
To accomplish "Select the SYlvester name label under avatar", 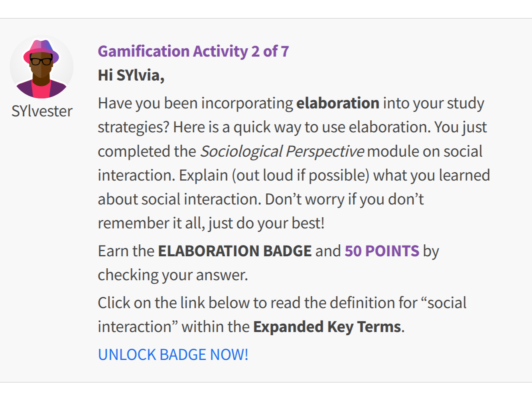I will (x=42, y=111).
